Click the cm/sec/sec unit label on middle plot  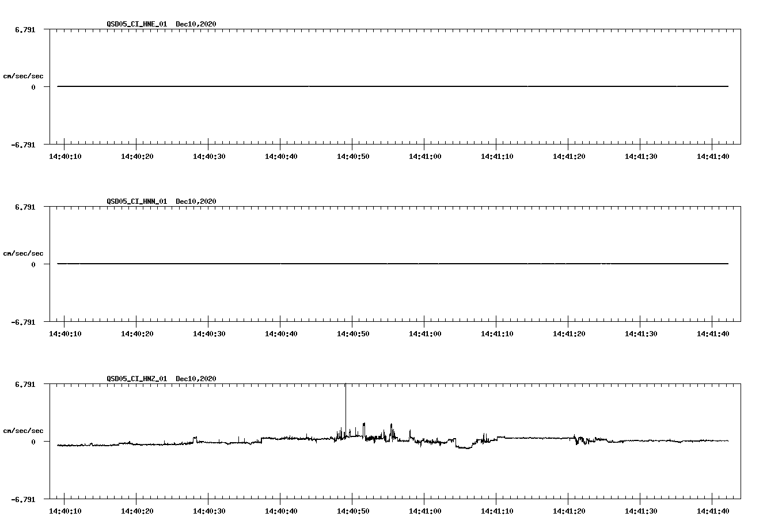pos(24,253)
